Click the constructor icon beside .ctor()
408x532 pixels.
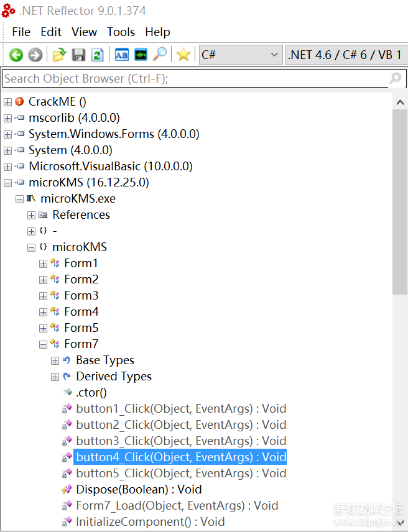point(67,392)
